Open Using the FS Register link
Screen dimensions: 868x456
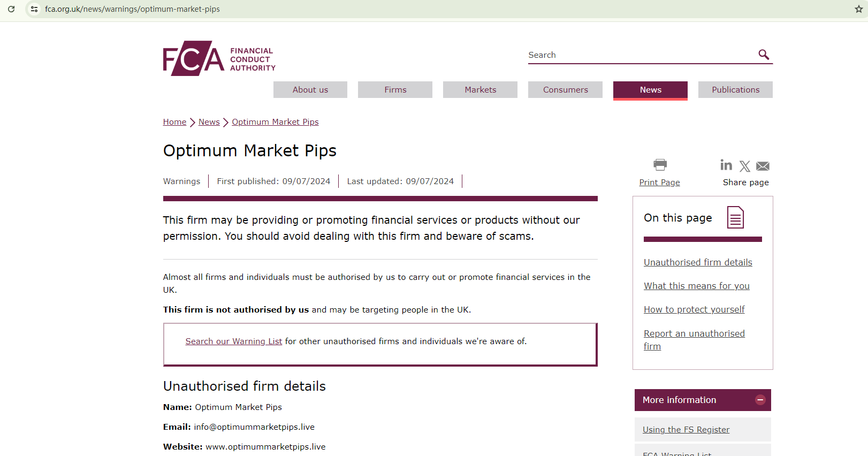(x=686, y=430)
